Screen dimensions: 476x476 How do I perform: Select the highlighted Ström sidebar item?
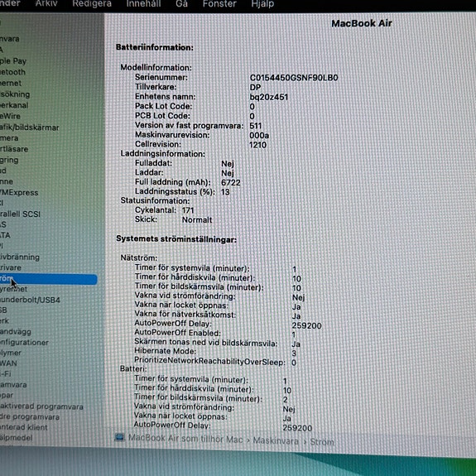(49, 279)
